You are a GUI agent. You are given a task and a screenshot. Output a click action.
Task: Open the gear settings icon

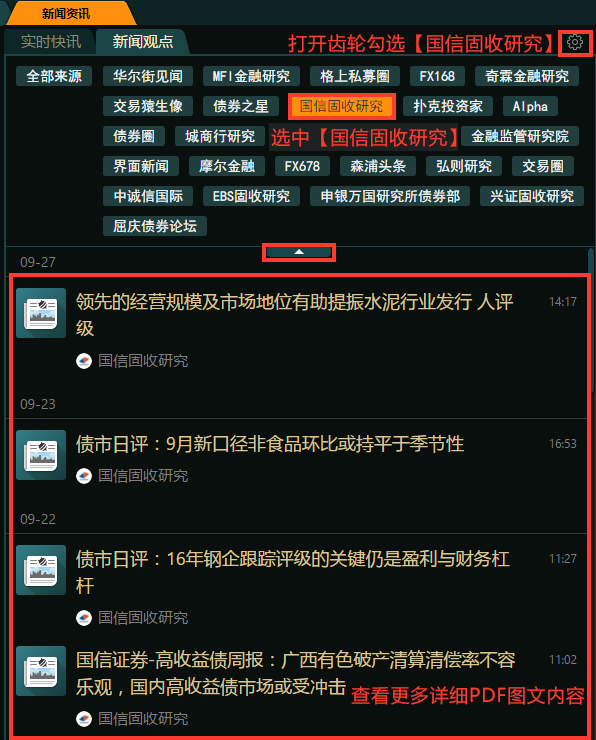(x=574, y=42)
